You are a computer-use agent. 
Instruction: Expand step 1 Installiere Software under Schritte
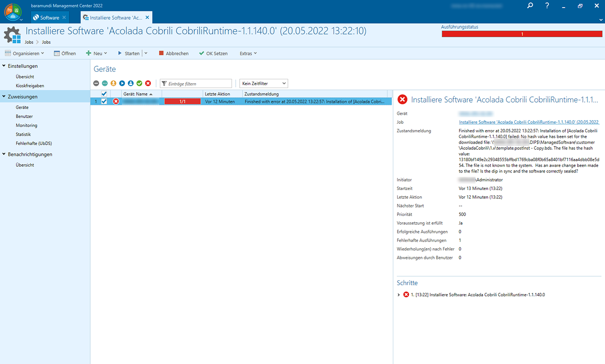[399, 295]
